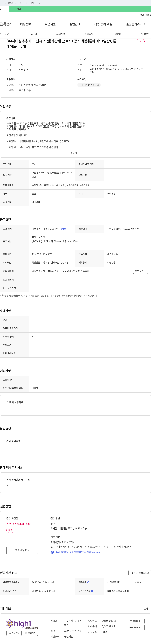Screen dimensions: 151x644
Task: Expand 직무내용 with 더보기
Action: point(75,153)
